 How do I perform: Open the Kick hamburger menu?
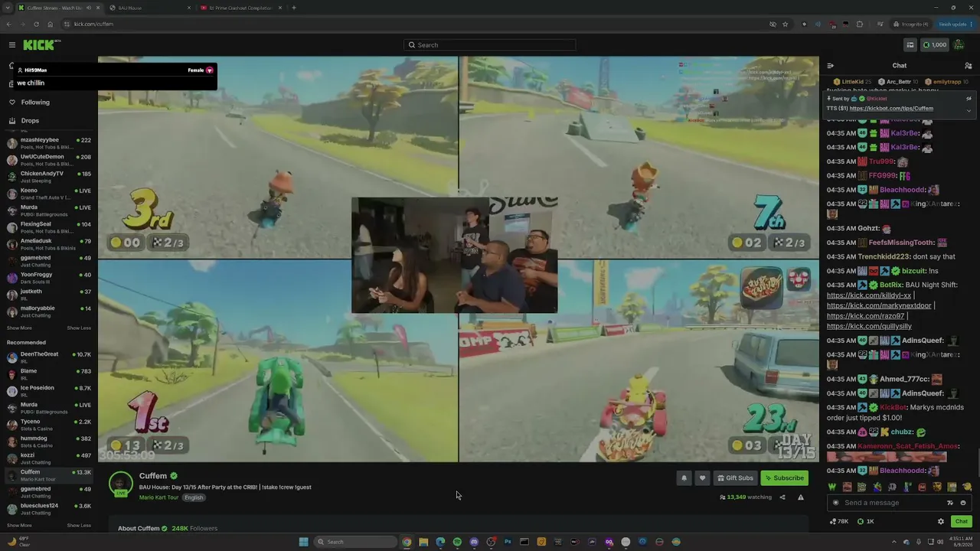[12, 45]
